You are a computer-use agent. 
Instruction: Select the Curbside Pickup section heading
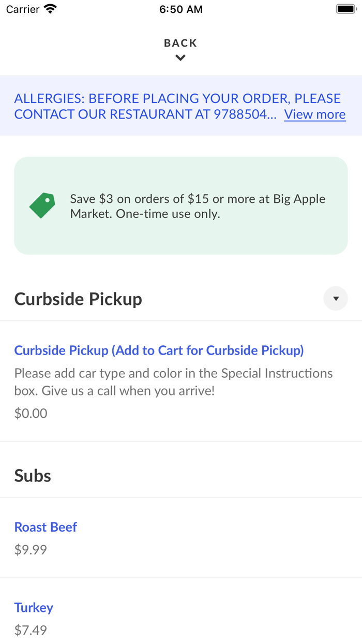(78, 299)
